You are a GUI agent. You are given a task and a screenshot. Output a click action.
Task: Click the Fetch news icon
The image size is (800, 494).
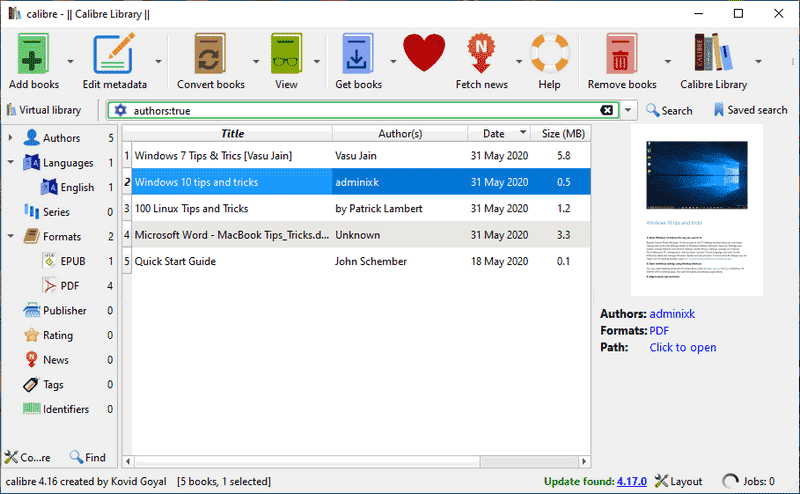(481, 54)
